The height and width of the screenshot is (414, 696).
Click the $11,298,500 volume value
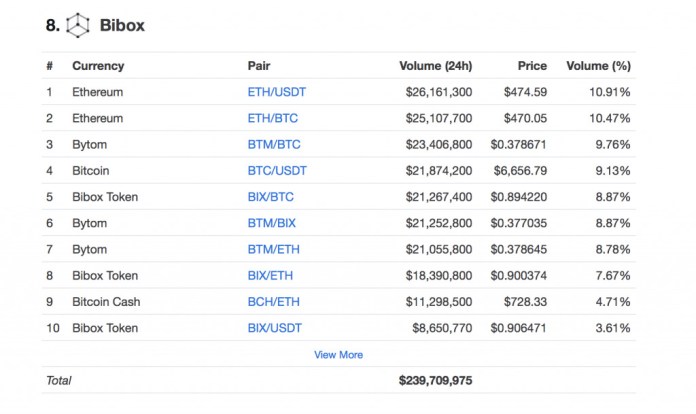439,301
